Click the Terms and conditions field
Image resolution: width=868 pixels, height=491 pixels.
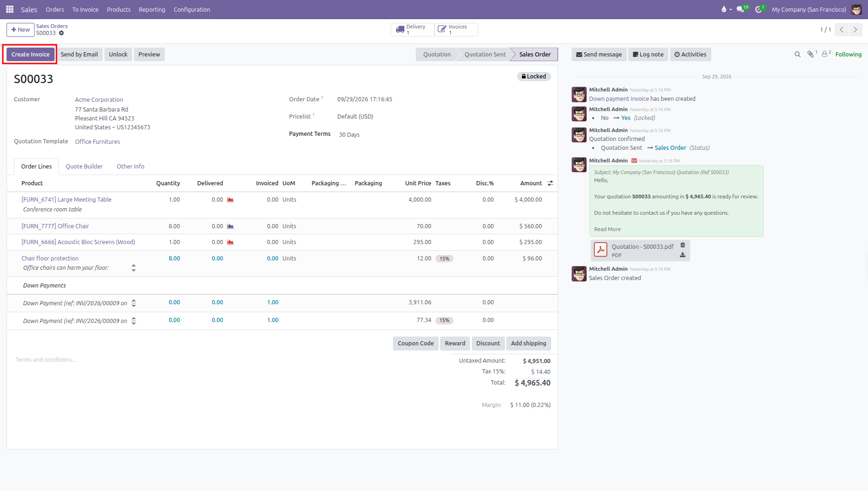229,360
